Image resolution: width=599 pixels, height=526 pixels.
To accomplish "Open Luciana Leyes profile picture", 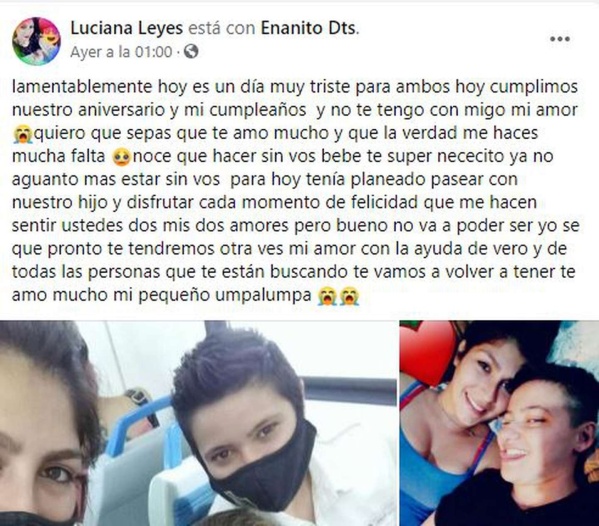I will (x=36, y=41).
